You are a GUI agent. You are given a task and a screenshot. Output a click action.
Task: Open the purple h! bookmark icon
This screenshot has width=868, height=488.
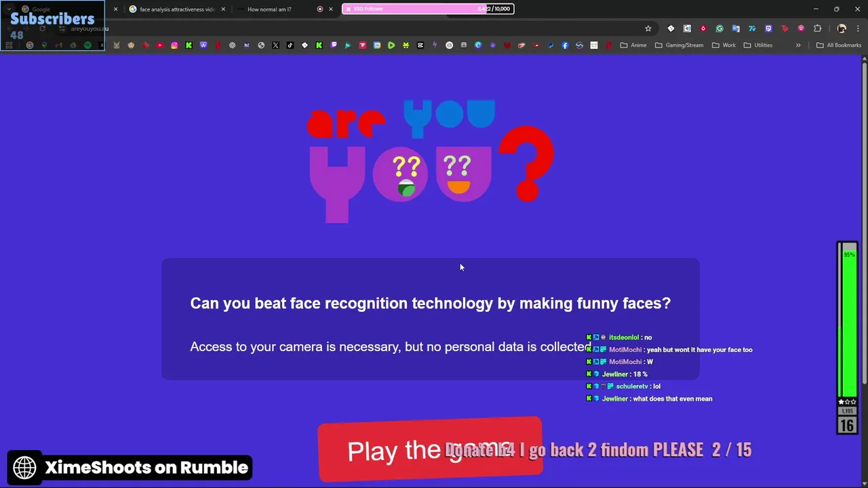tap(247, 45)
